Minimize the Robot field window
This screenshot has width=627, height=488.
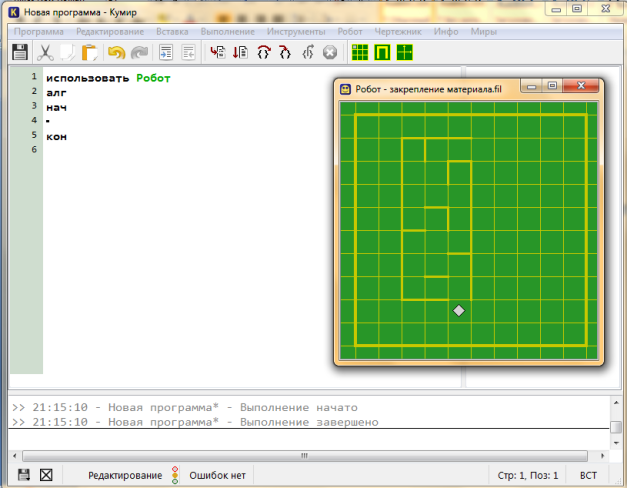(x=531, y=86)
